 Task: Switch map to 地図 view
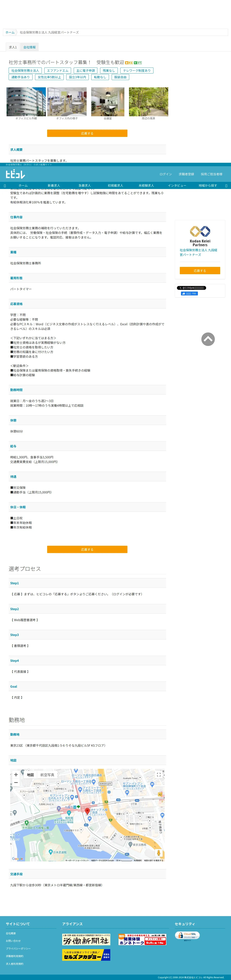point(30,775)
